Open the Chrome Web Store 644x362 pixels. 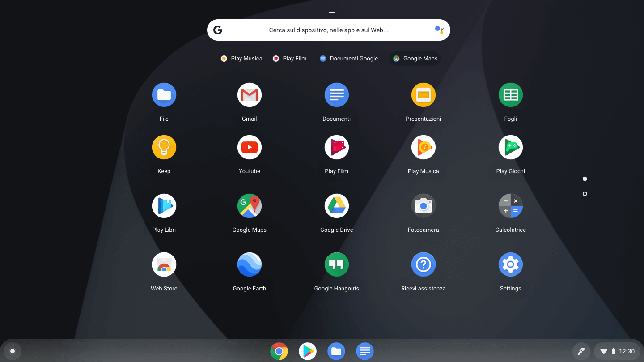click(x=164, y=264)
